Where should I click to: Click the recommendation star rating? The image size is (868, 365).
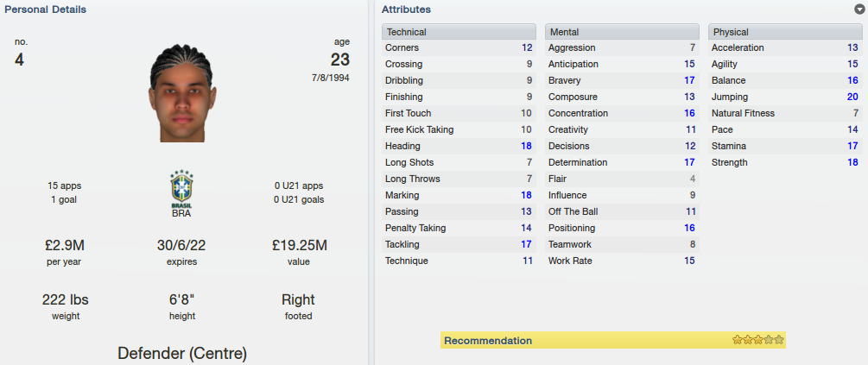tap(757, 340)
